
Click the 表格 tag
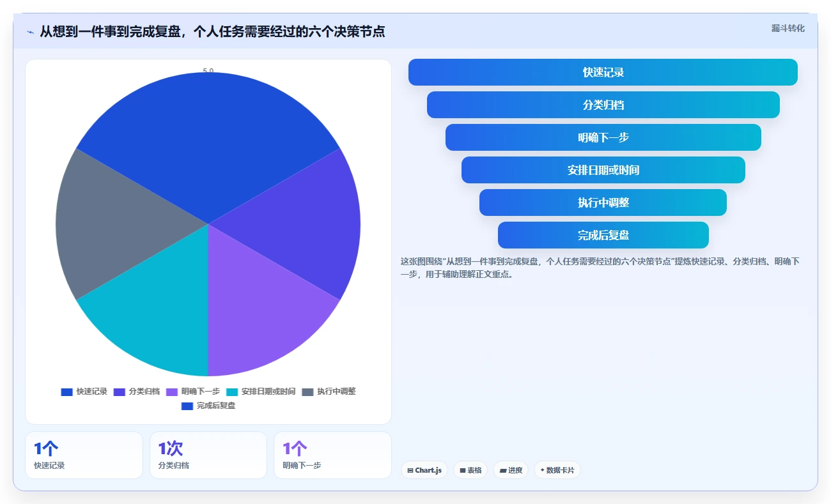click(470, 470)
